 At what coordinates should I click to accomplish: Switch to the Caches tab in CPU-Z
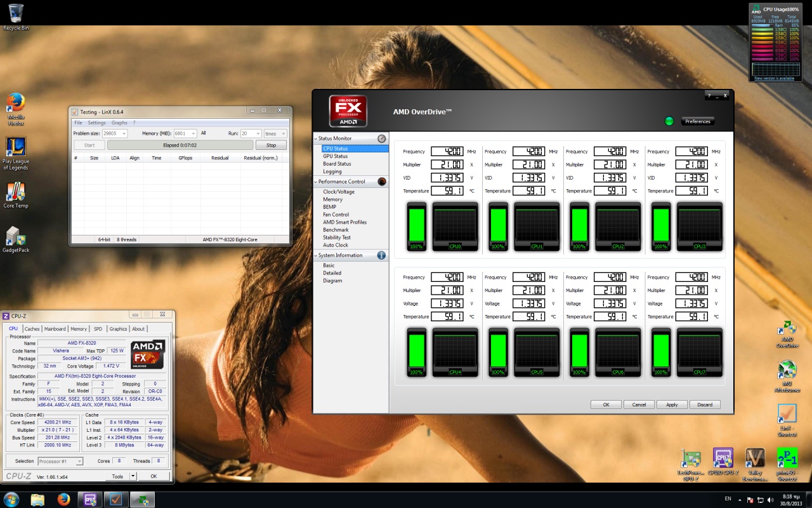32,329
